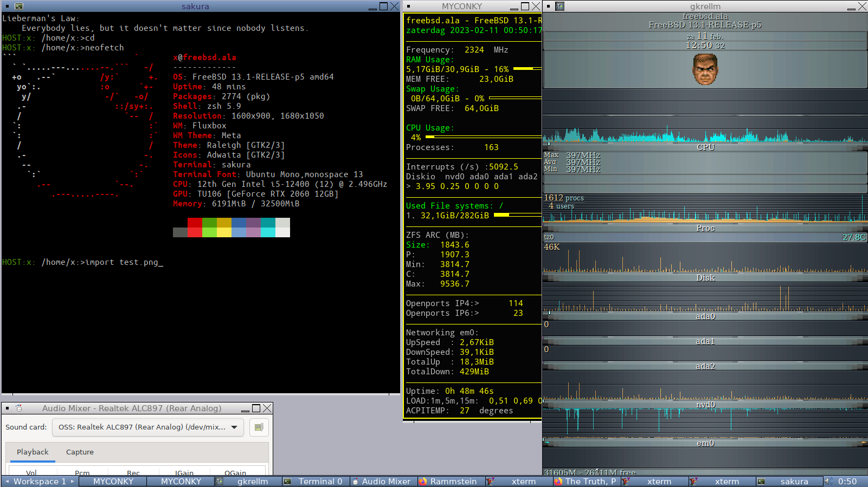Activate The Truth Firefox entry in taskbar
This screenshot has height=487, width=868.
point(587,481)
